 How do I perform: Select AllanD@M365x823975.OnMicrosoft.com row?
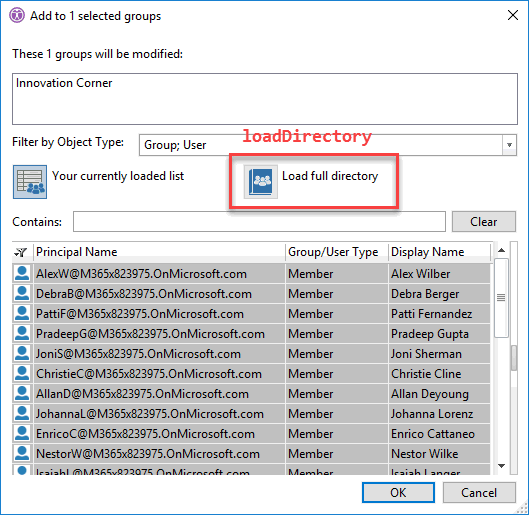(x=251, y=393)
